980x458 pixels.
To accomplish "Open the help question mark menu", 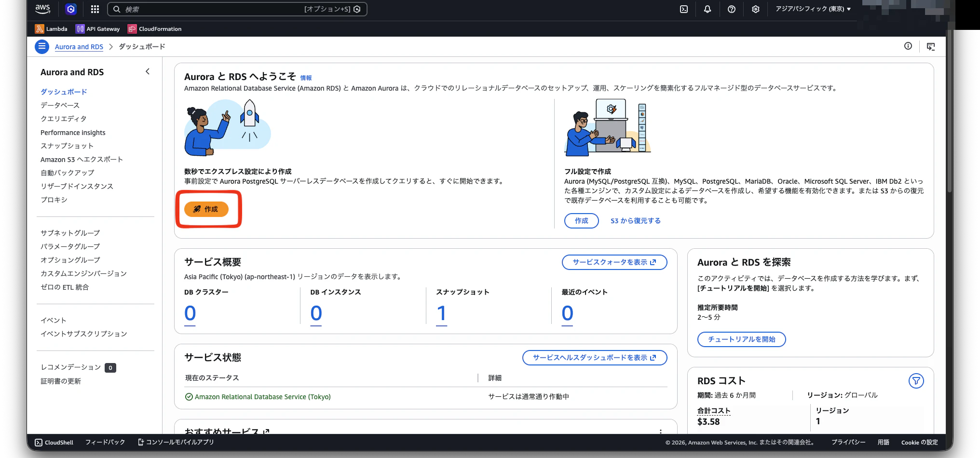I will point(732,9).
